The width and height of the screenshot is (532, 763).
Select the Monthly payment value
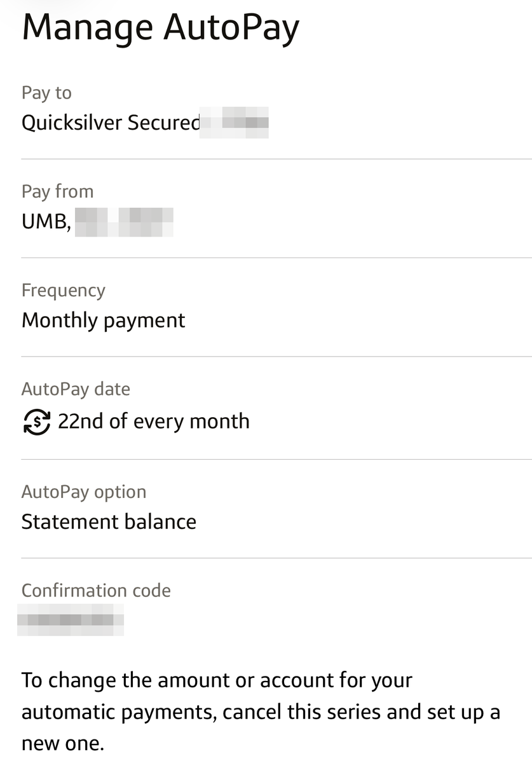pos(104,320)
